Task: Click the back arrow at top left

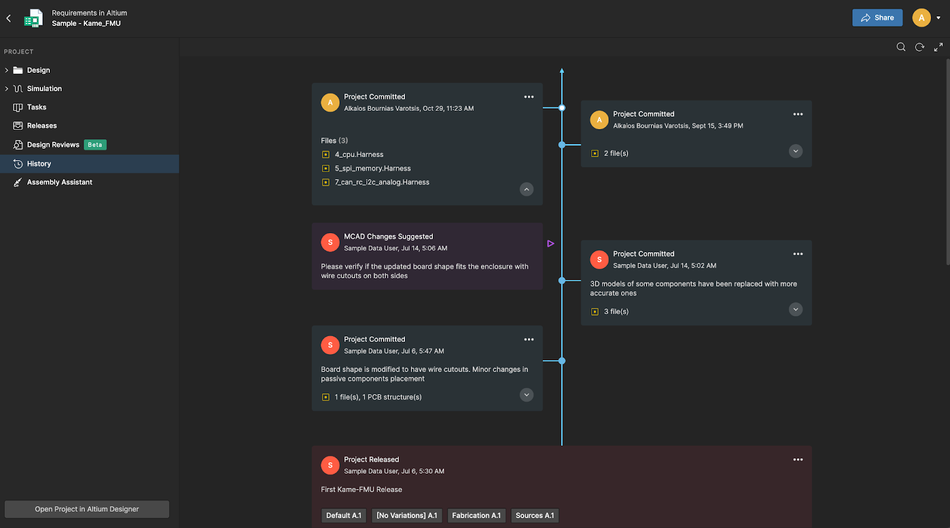Action: tap(9, 18)
